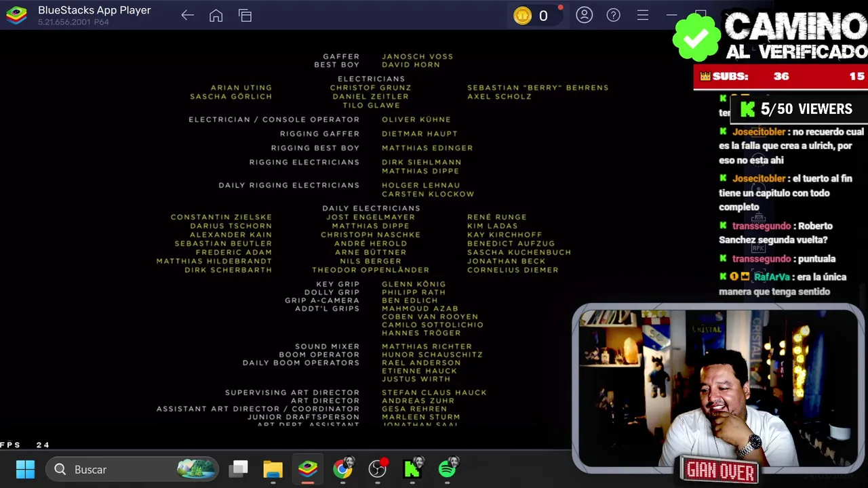Click the green verified check badge

click(x=696, y=38)
